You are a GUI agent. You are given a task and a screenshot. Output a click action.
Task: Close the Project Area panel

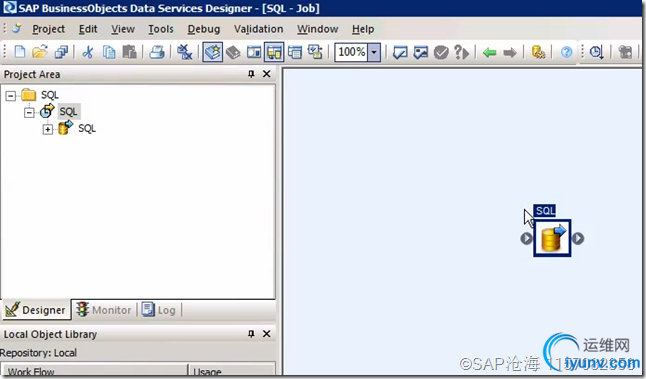(x=267, y=74)
